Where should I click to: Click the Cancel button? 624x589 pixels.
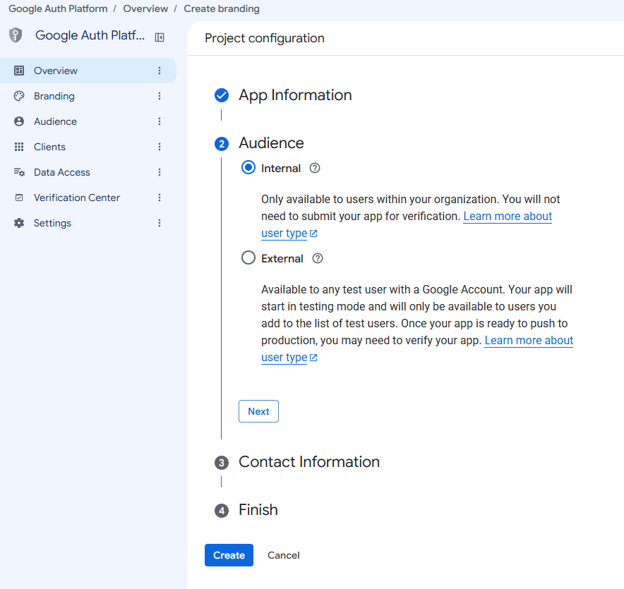tap(283, 555)
